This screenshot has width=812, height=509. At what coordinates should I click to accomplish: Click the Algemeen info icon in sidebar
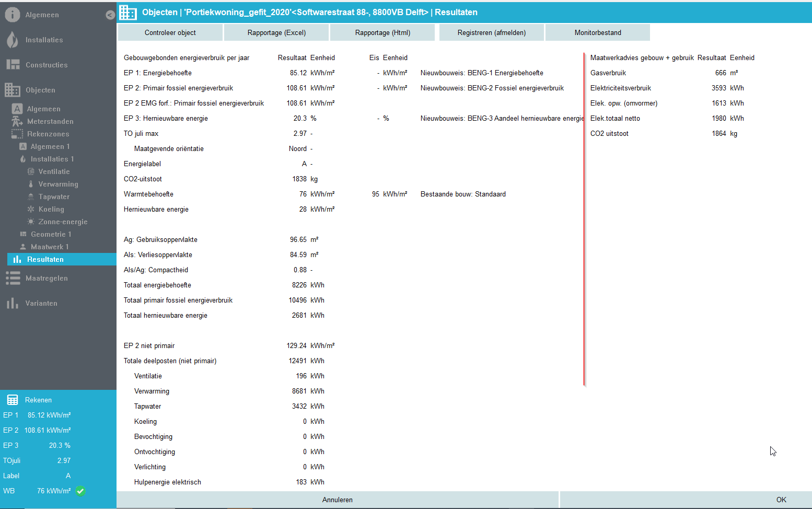(x=13, y=15)
